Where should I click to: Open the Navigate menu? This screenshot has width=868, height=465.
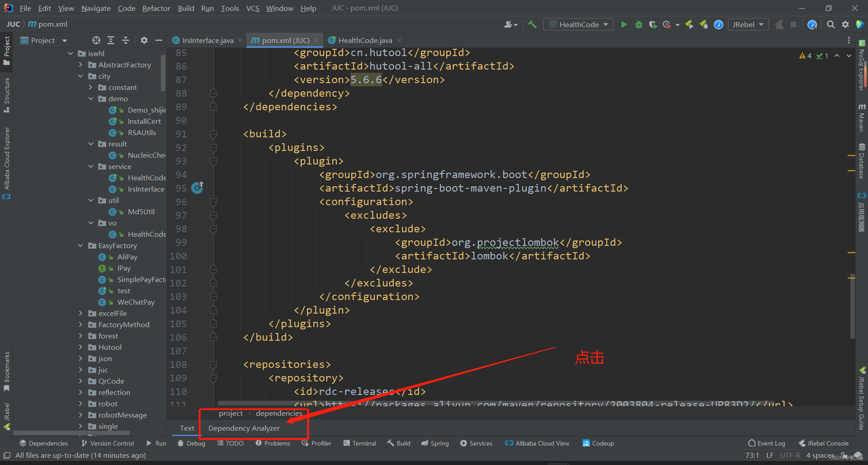96,8
